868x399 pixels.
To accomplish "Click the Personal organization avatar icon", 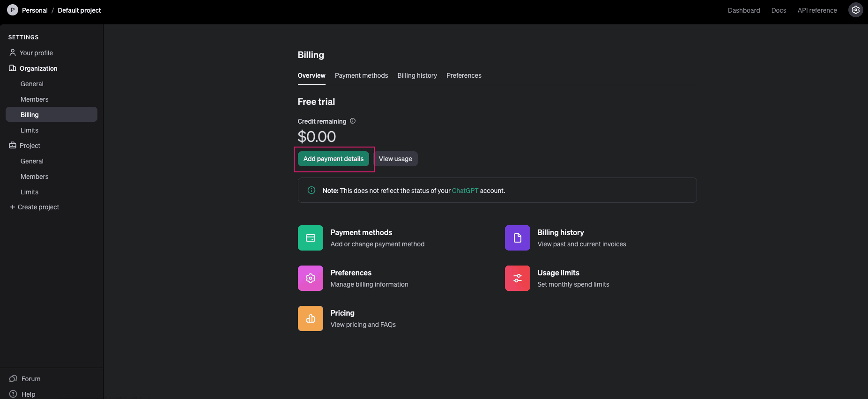I will click(x=13, y=10).
